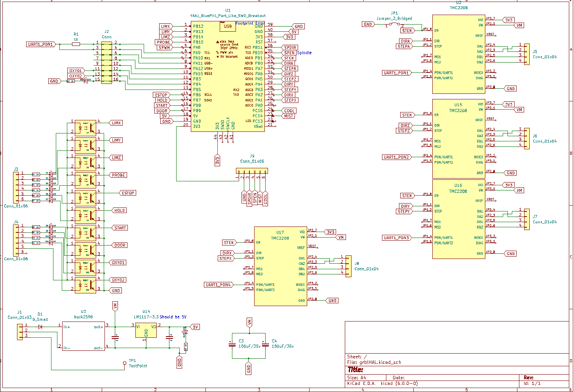Click the OXYO1 label next to J2
The height and width of the screenshot is (392, 574).
[76, 70]
